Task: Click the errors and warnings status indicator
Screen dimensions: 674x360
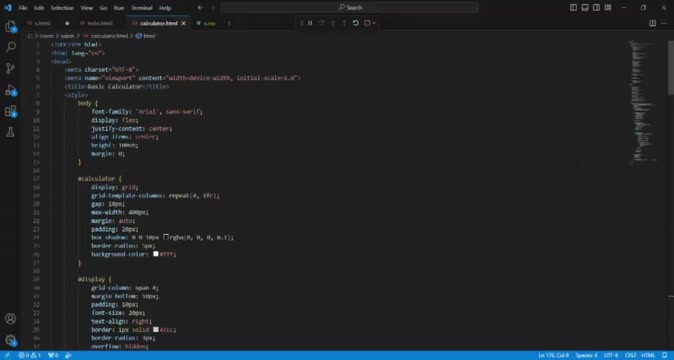Action: click(x=30, y=355)
